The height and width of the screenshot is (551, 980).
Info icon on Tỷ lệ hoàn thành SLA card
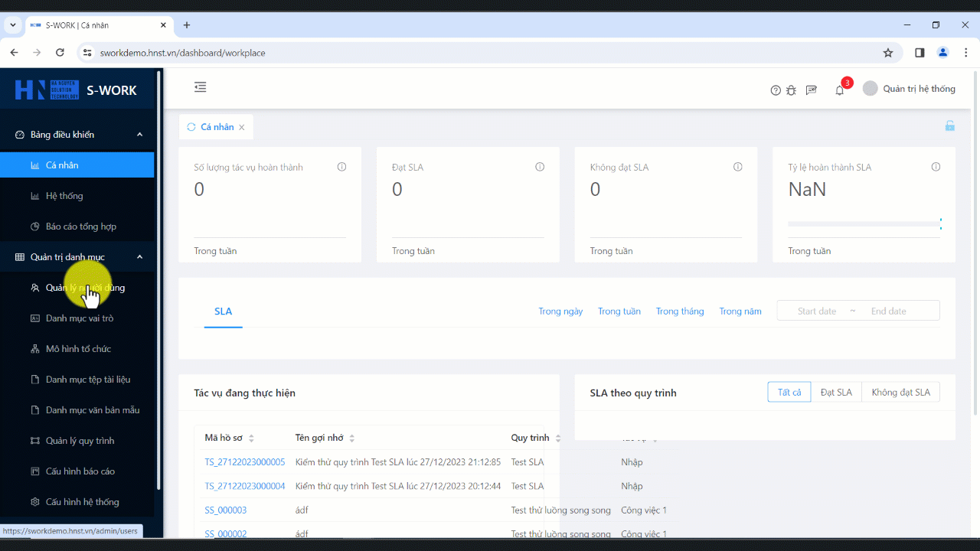936,167
